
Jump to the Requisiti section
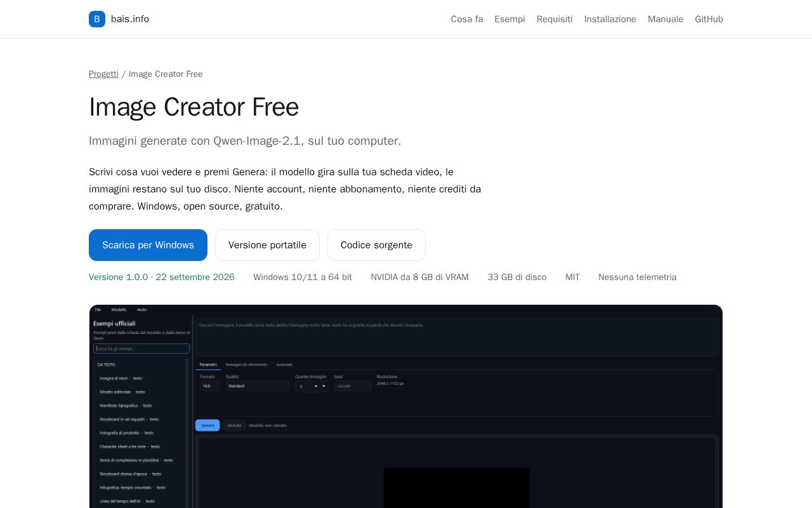click(x=554, y=19)
